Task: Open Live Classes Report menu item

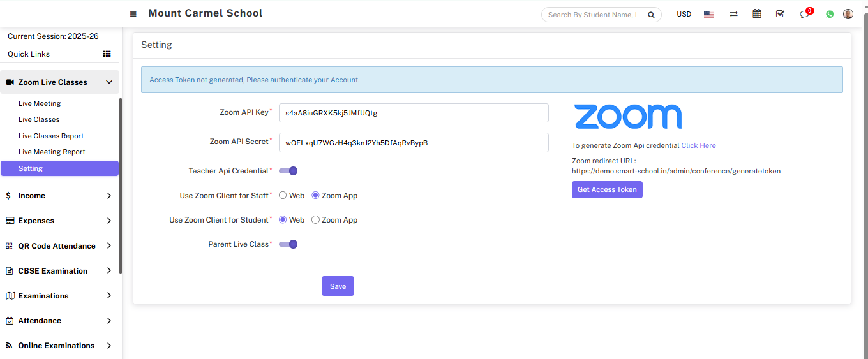Action: click(51, 136)
